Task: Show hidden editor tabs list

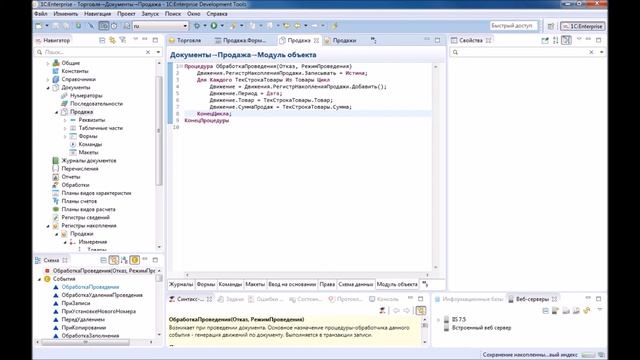Action: click(373, 40)
